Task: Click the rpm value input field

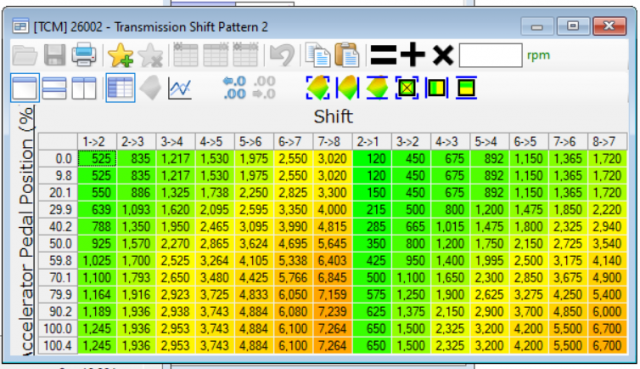Action: coord(491,55)
